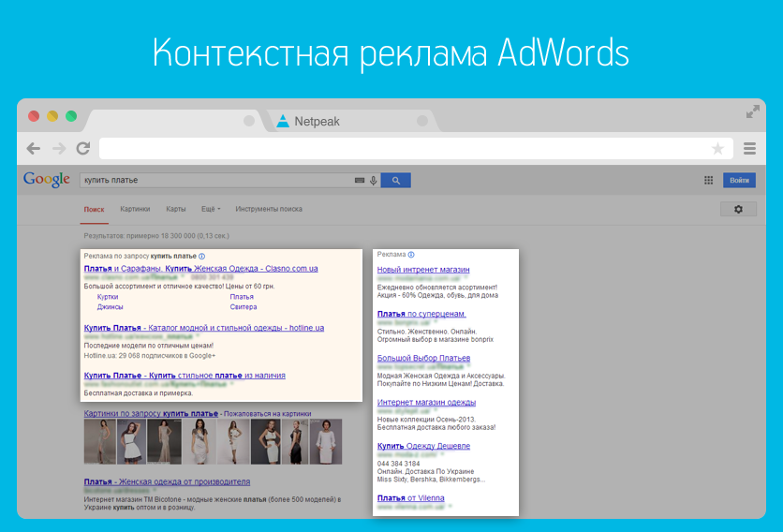Click the Google logo
Image resolution: width=783 pixels, height=532 pixels.
(47, 179)
